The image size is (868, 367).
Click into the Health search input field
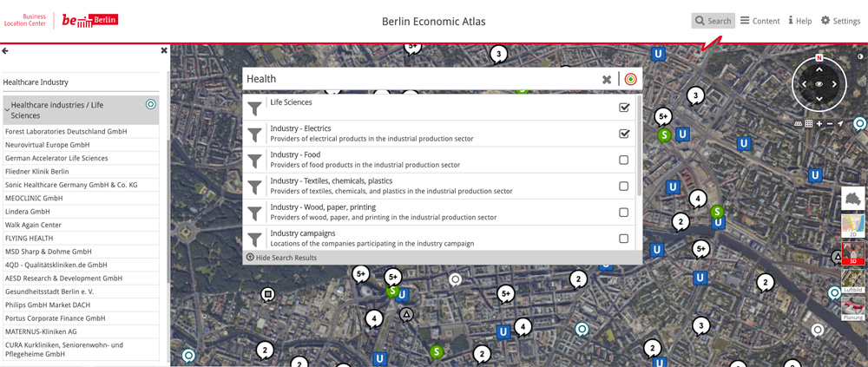coord(421,79)
